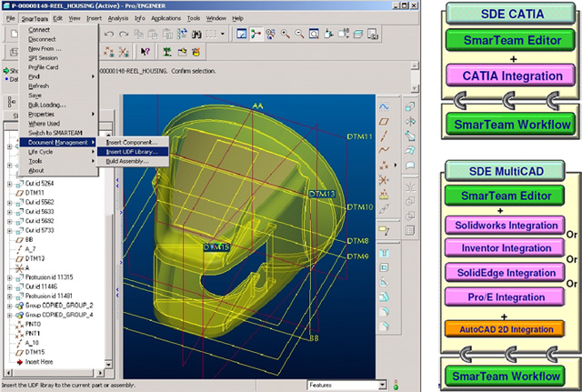
Task: Open the Analysis menu
Action: tap(118, 18)
